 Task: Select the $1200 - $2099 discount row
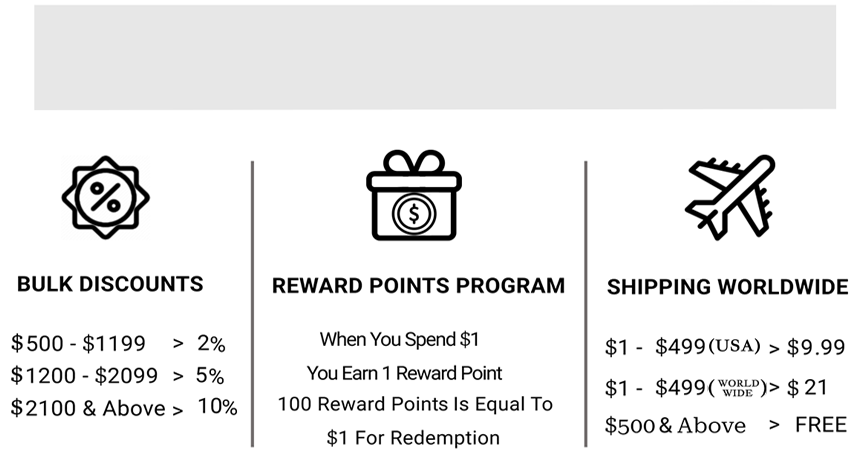[x=117, y=376]
